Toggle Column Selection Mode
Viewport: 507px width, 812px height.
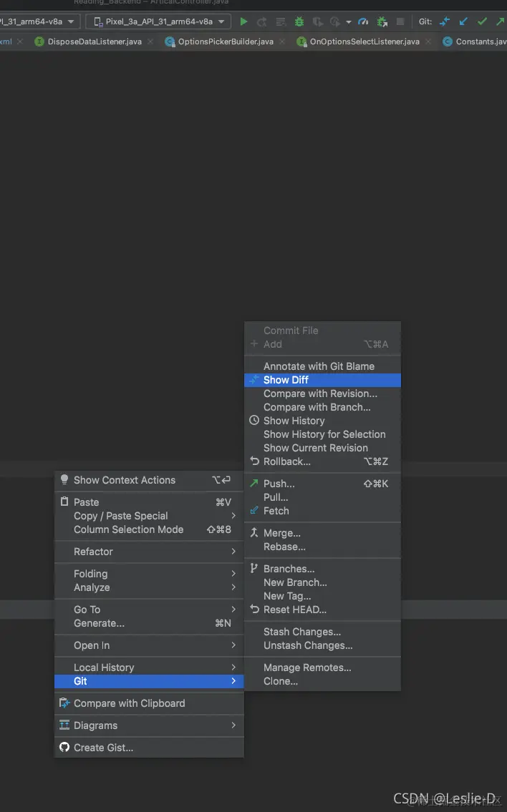click(x=128, y=529)
